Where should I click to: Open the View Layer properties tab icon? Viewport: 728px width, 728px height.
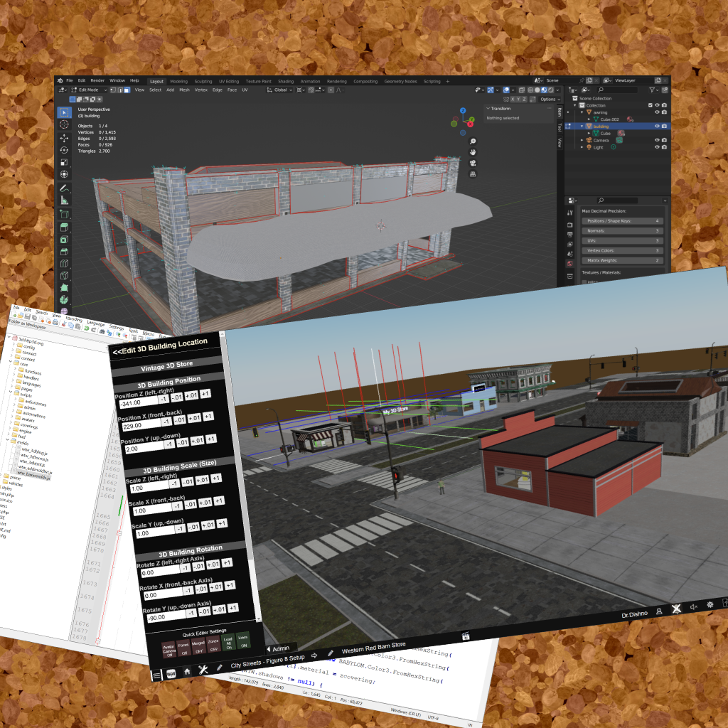point(570,245)
